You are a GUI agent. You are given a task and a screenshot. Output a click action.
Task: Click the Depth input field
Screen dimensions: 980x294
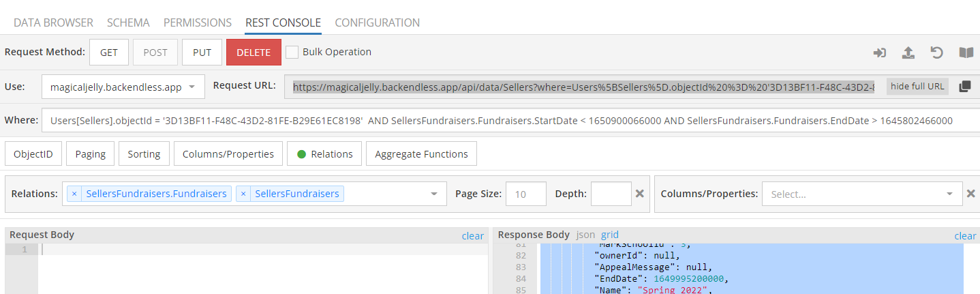pos(611,194)
